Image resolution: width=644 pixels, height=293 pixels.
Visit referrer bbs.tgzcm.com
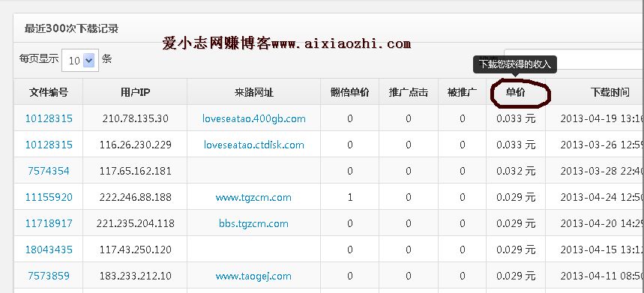[x=253, y=223]
